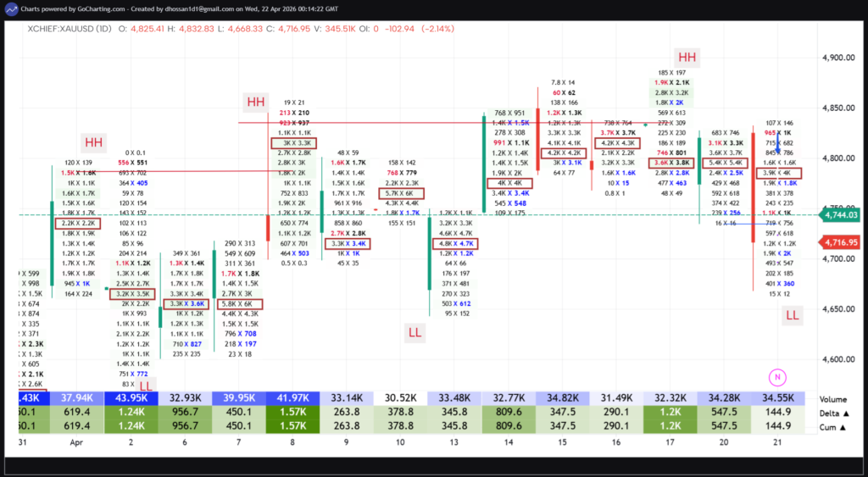Click the dark green 1.57K delta cell
The image size is (868, 477).
coord(292,412)
